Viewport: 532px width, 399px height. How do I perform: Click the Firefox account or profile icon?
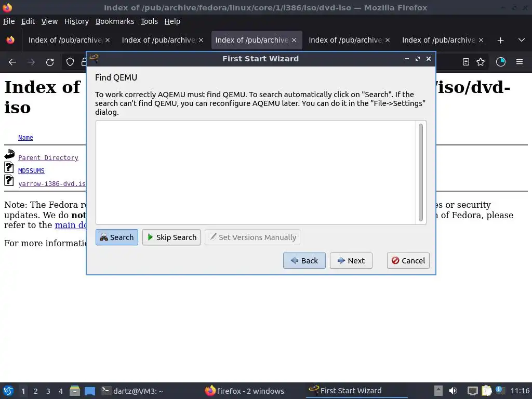point(501,62)
